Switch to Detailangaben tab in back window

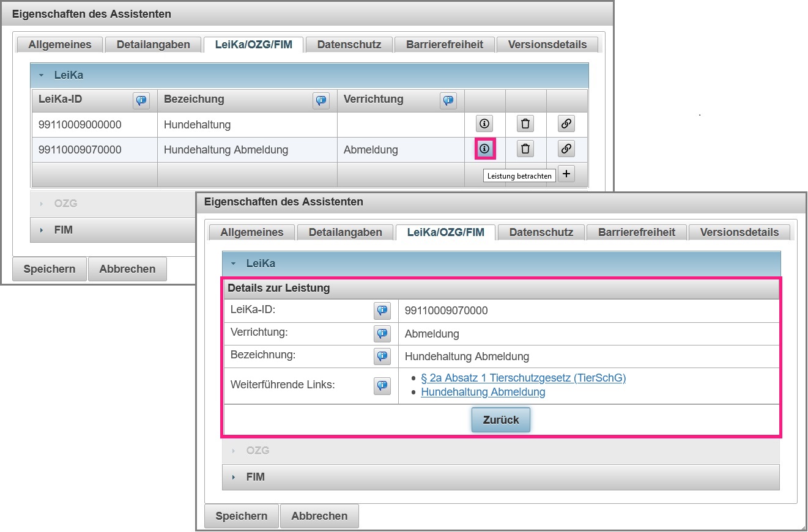[x=153, y=45]
